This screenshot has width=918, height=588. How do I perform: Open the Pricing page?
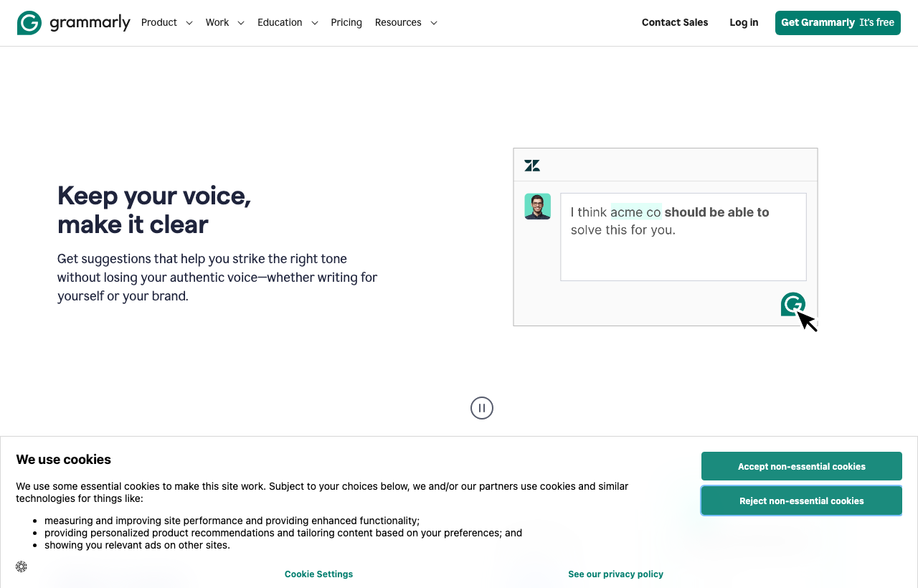pyautogui.click(x=346, y=23)
